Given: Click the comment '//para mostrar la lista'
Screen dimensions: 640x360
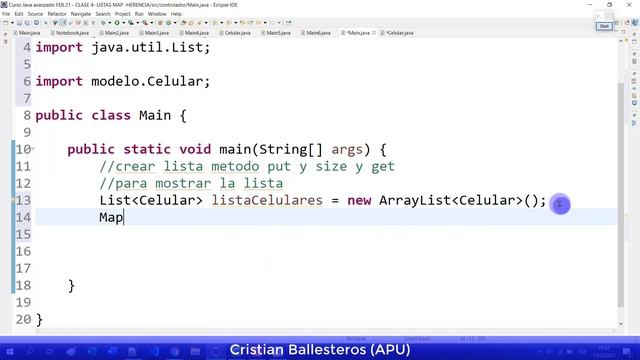Looking at the screenshot, I should [x=191, y=183].
